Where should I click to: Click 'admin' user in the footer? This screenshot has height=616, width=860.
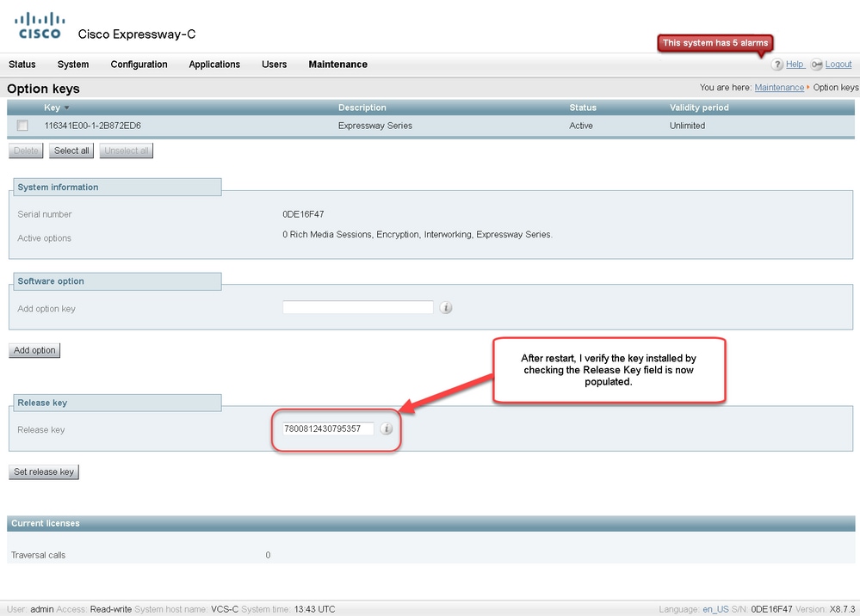click(41, 609)
